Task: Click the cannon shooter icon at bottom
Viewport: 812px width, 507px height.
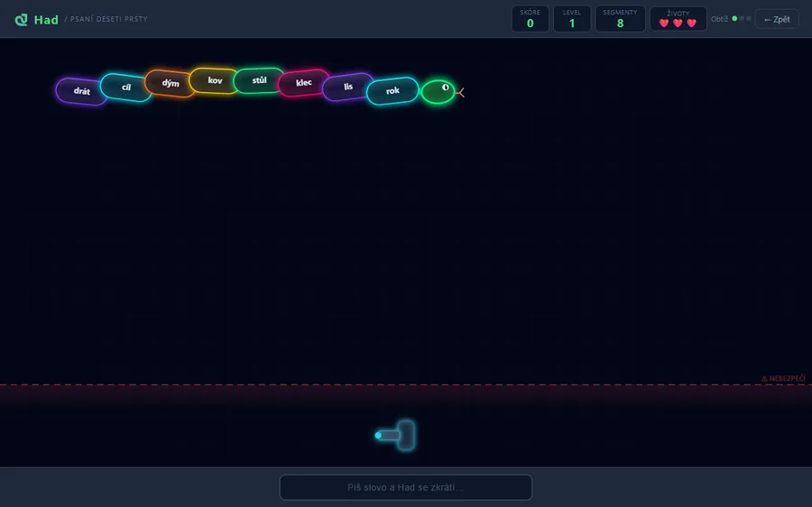Action: pyautogui.click(x=395, y=435)
